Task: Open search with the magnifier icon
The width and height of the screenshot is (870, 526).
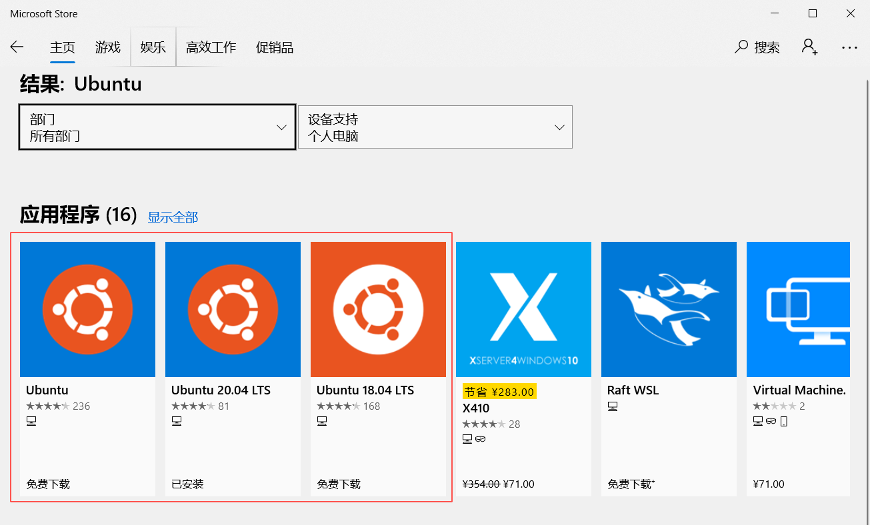Action: pos(741,47)
